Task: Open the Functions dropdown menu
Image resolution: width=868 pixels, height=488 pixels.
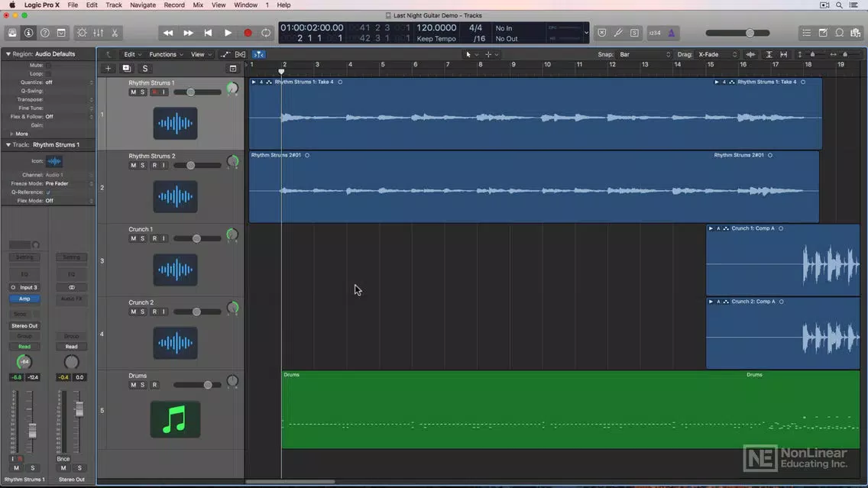Action: 166,54
